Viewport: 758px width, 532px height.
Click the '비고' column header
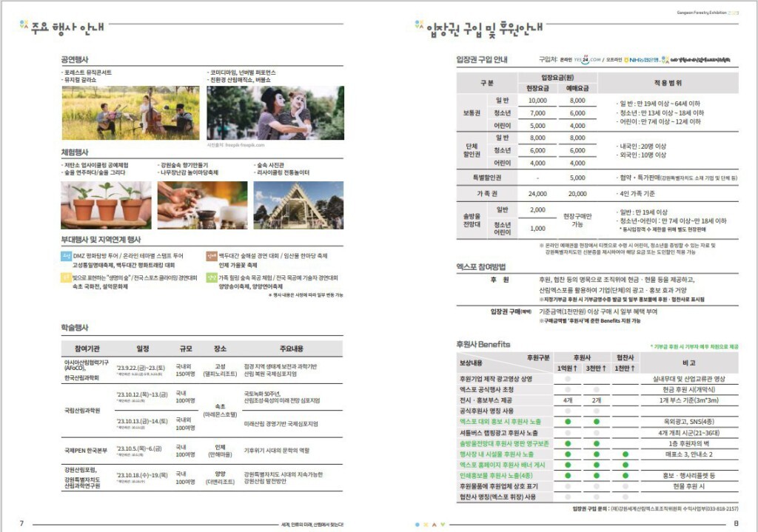pyautogui.click(x=689, y=363)
